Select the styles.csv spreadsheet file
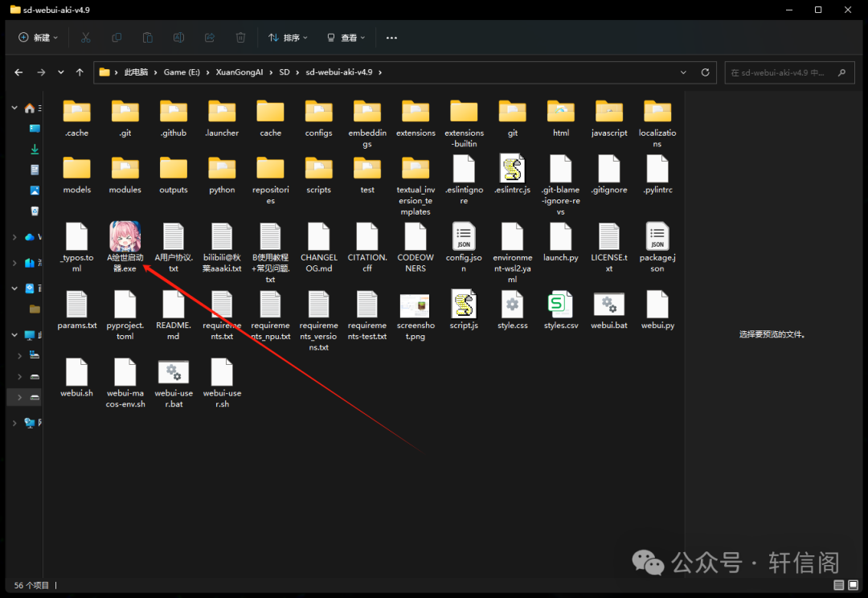This screenshot has height=598, width=868. pos(560,305)
